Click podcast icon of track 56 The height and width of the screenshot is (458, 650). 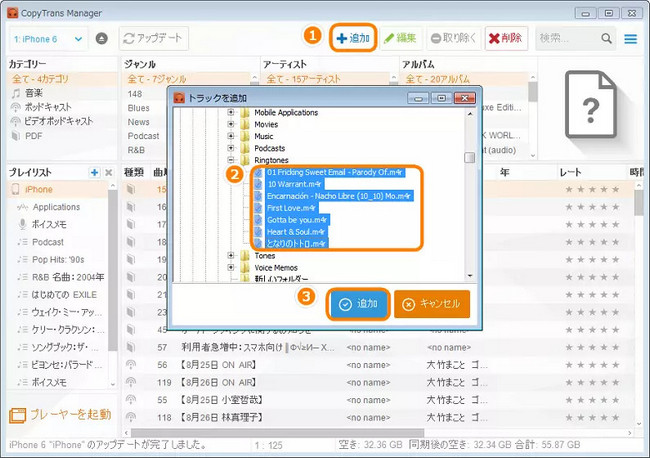click(x=131, y=365)
